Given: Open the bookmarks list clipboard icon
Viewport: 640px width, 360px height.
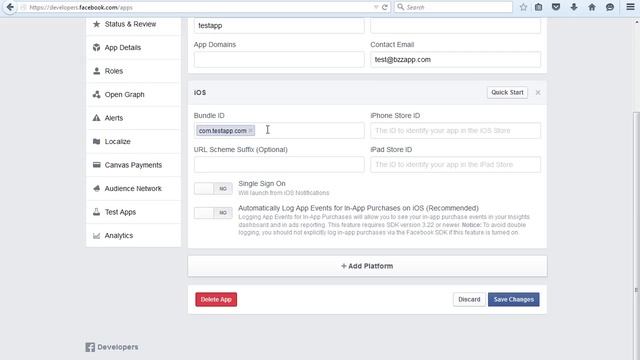Looking at the screenshot, I should [x=539, y=7].
